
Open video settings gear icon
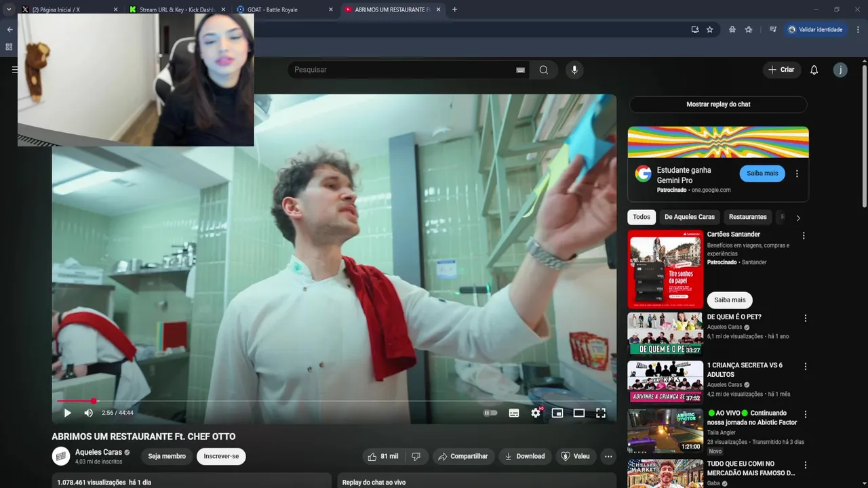coord(536,413)
